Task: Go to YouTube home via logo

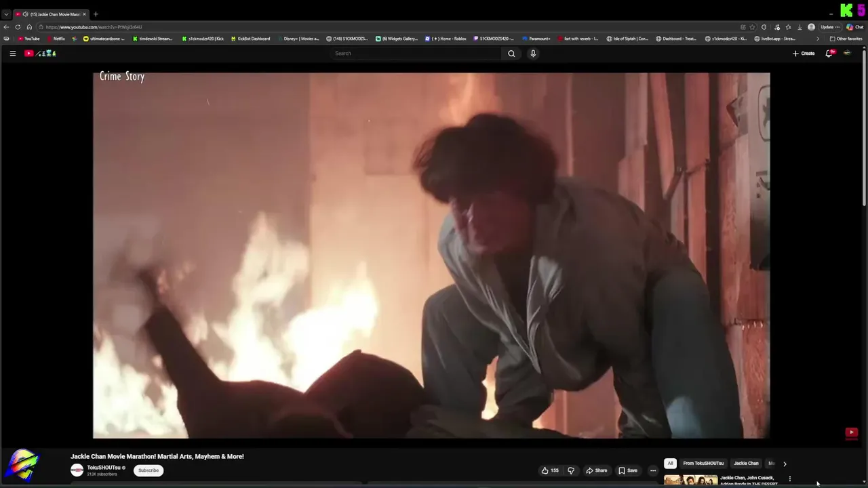Action: click(x=41, y=54)
